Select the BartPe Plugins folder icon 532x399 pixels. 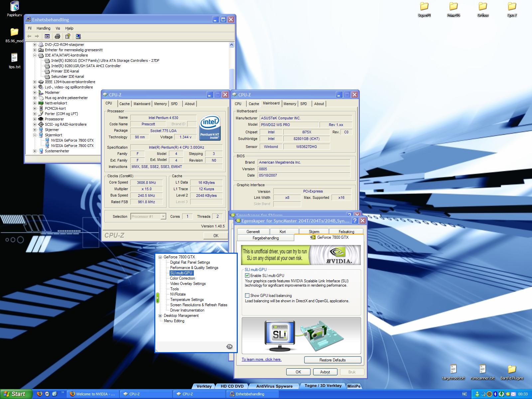(512, 372)
